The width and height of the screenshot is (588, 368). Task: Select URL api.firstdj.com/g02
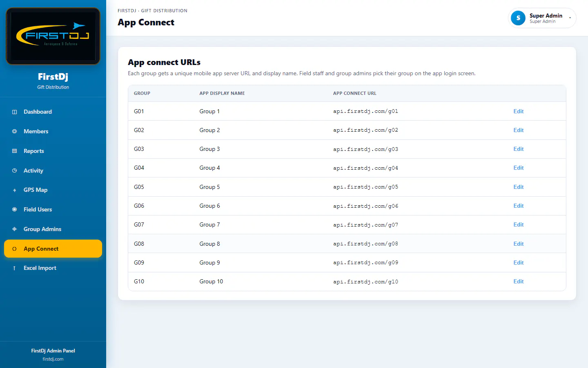(x=365, y=130)
